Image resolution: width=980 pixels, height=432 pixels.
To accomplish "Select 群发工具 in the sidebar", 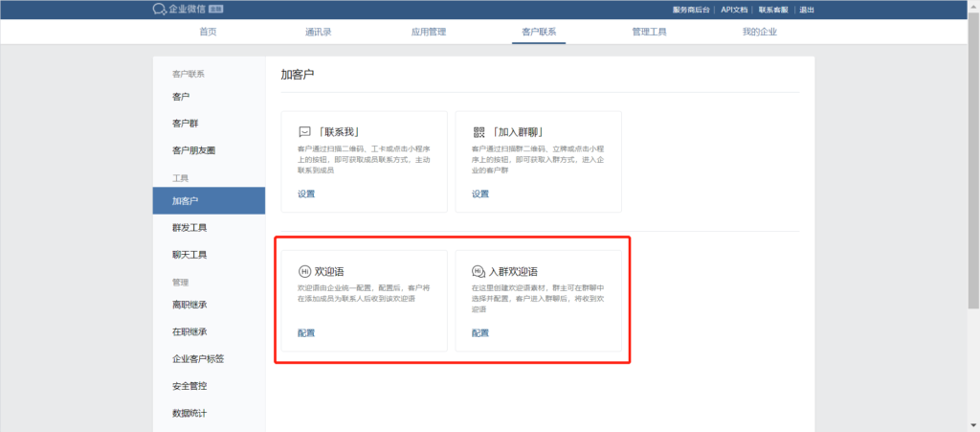I will tap(189, 228).
